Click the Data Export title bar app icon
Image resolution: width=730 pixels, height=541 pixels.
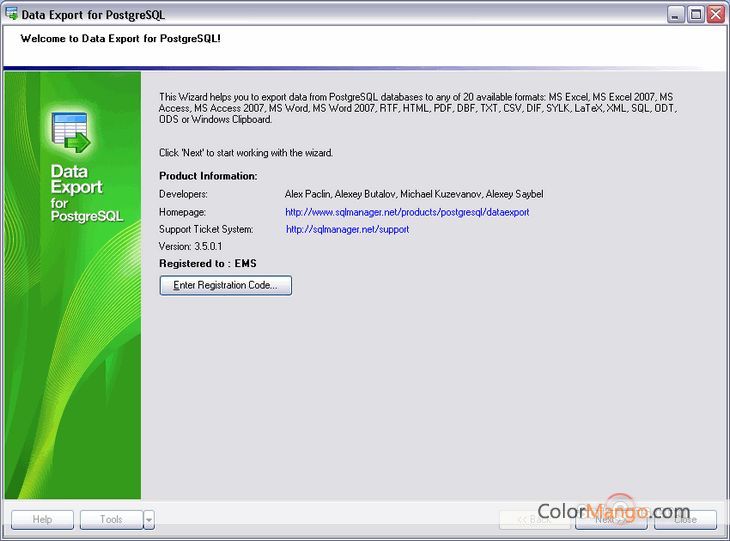pos(12,14)
